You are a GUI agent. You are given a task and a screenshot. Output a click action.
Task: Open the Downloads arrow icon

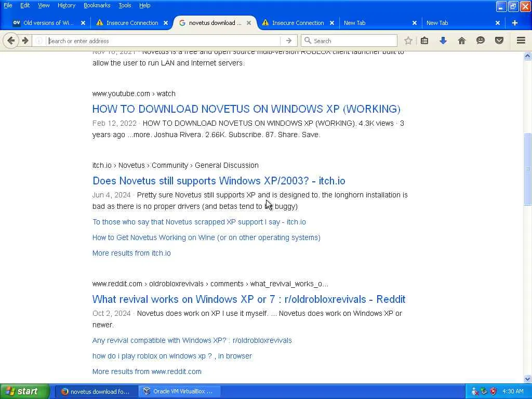tap(443, 41)
